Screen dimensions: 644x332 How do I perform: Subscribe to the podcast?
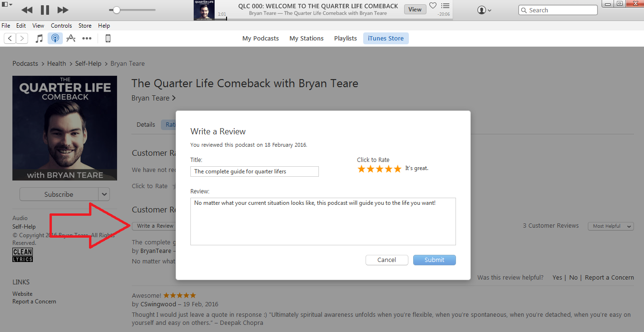point(59,194)
